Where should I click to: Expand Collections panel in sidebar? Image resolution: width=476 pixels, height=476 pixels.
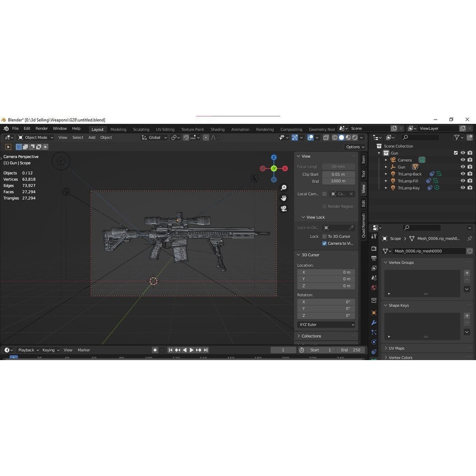click(x=311, y=336)
